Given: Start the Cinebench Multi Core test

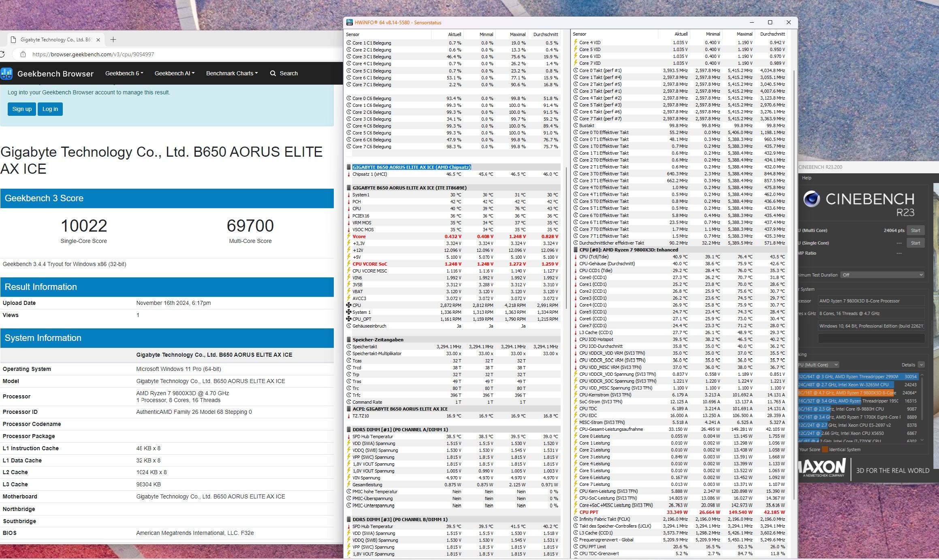Looking at the screenshot, I should point(916,230).
